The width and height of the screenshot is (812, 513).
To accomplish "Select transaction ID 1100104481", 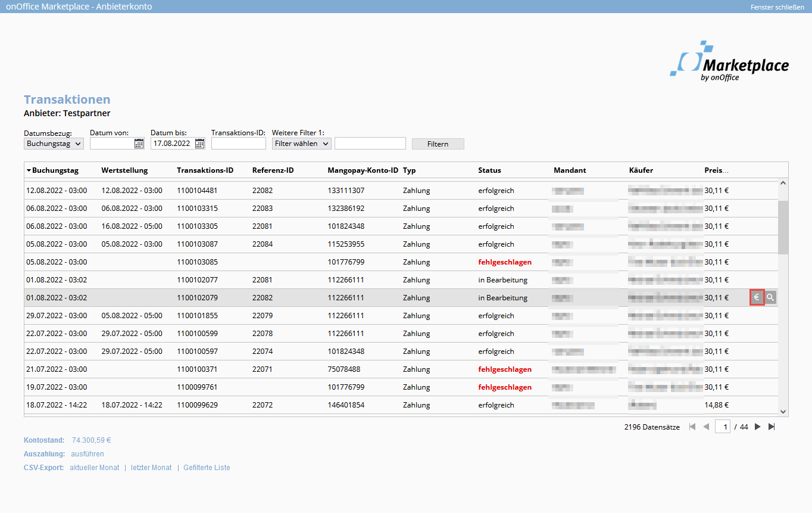I will [197, 191].
